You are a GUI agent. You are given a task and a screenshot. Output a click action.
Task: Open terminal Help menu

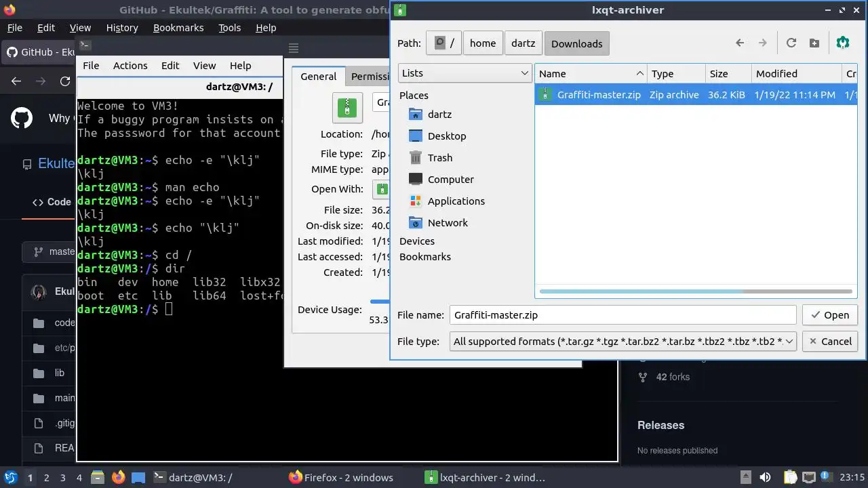click(240, 66)
